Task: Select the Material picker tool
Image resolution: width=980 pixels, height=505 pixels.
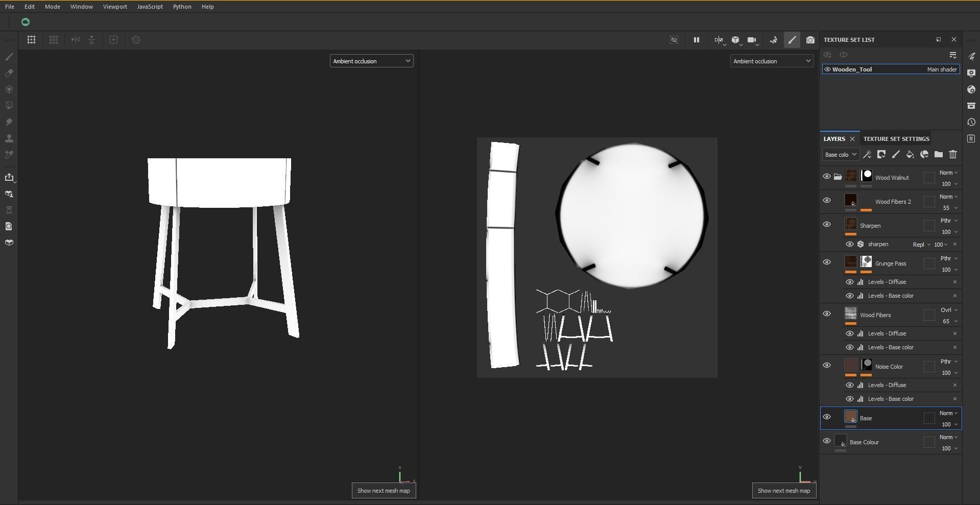Action: [x=9, y=155]
